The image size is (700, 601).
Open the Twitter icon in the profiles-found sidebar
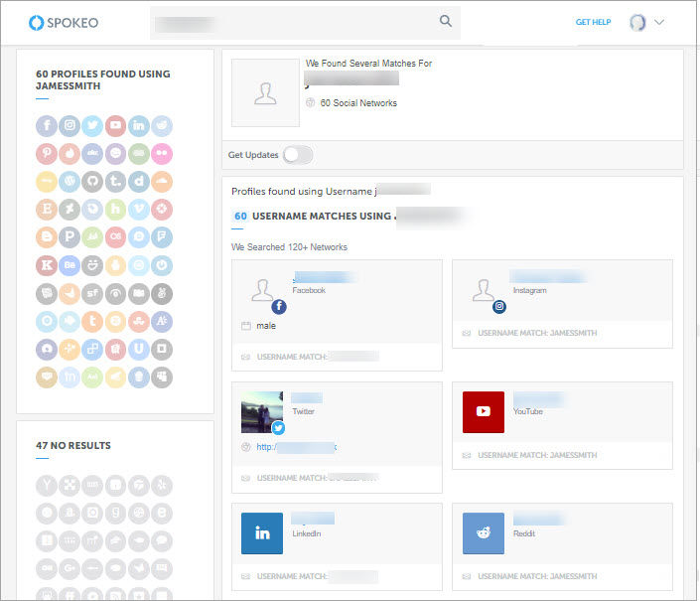point(92,126)
